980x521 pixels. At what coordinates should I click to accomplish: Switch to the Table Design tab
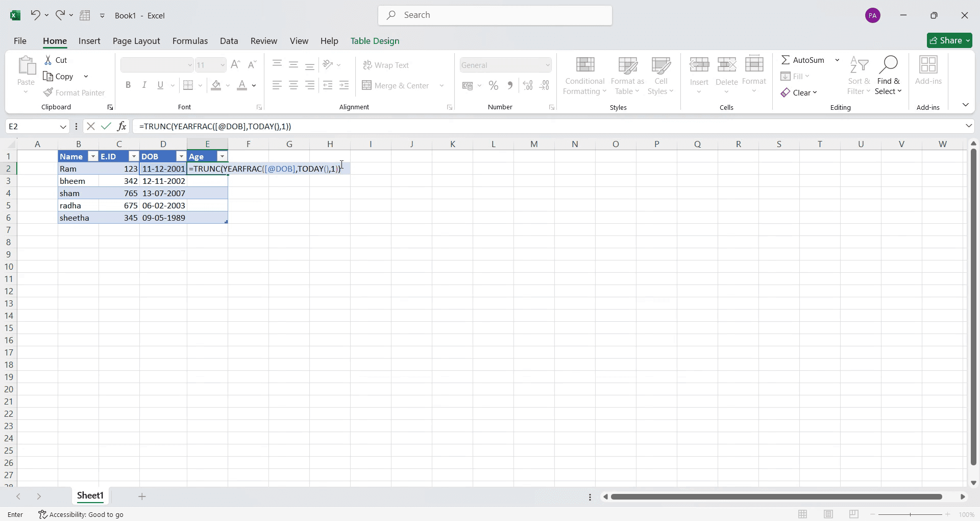375,41
